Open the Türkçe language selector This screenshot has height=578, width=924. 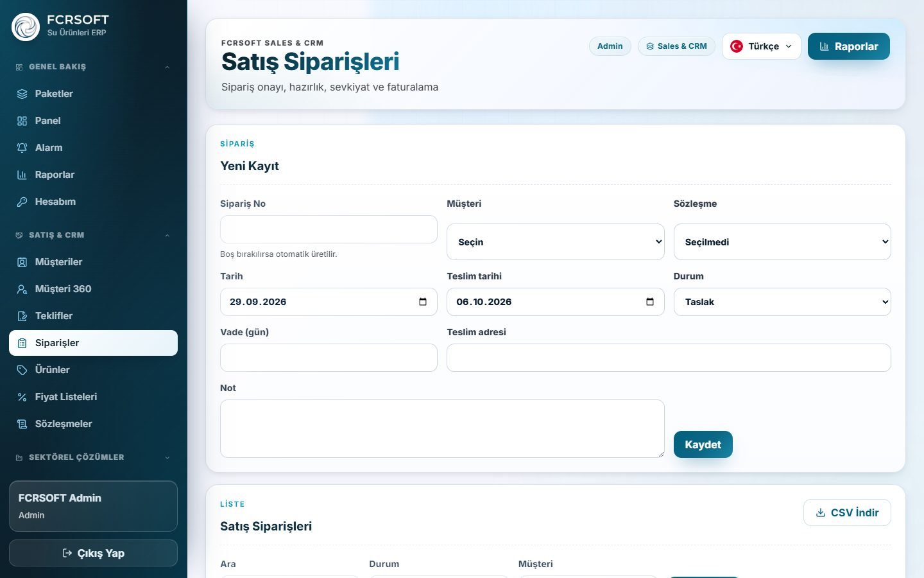[762, 46]
